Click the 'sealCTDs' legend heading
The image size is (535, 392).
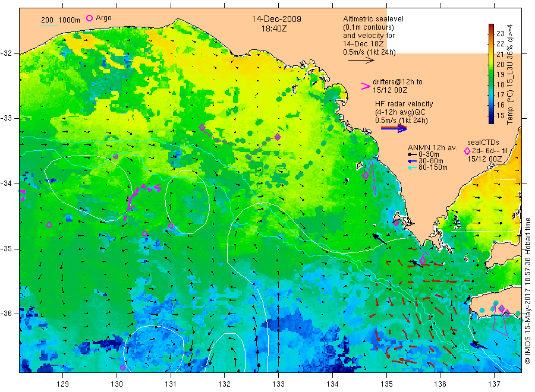pyautogui.click(x=483, y=143)
